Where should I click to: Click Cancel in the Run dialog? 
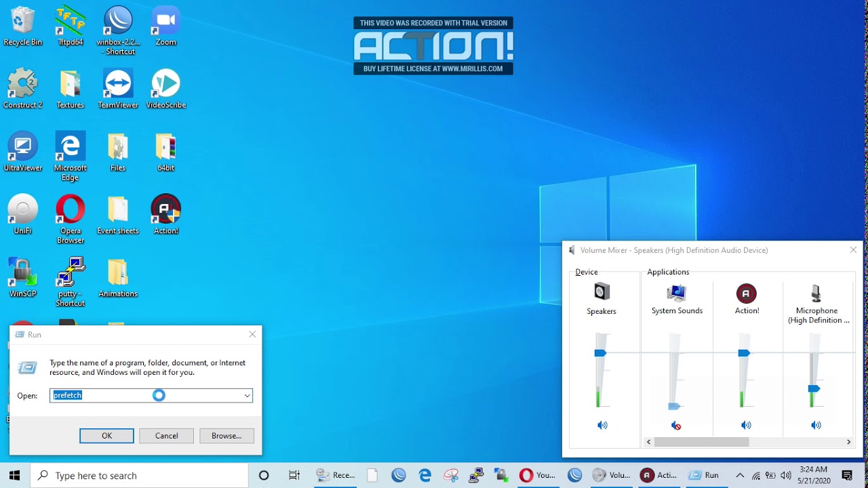tap(166, 436)
